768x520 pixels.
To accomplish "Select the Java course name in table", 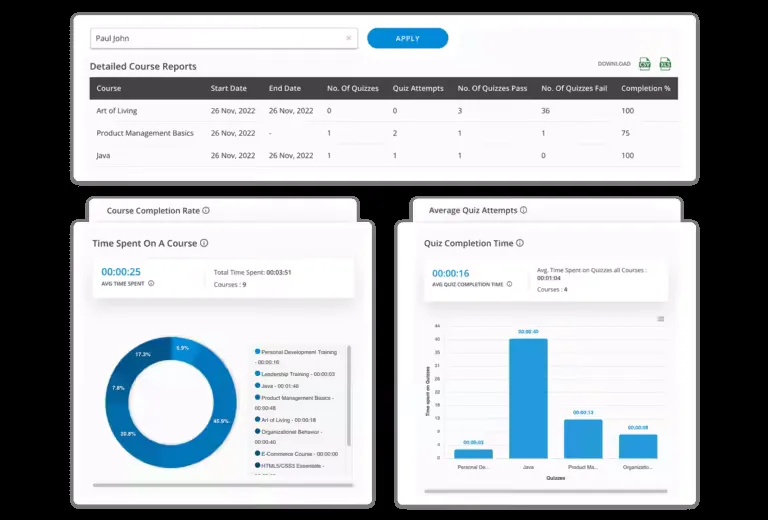I will 103,156.
